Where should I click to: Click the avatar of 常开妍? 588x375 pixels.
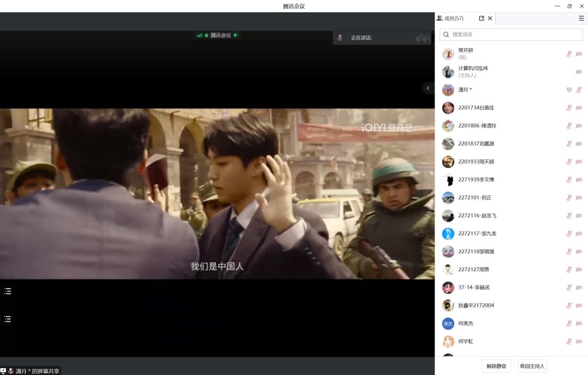(x=448, y=54)
